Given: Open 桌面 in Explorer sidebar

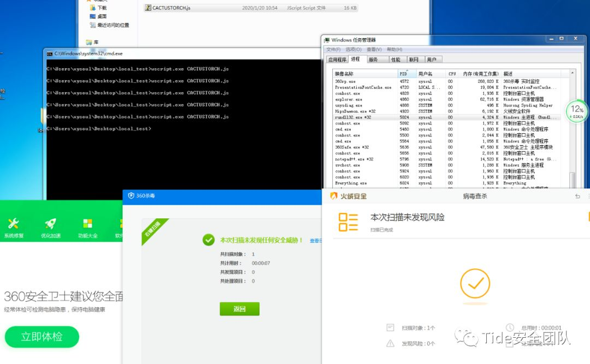Looking at the screenshot, I should click(x=98, y=16).
